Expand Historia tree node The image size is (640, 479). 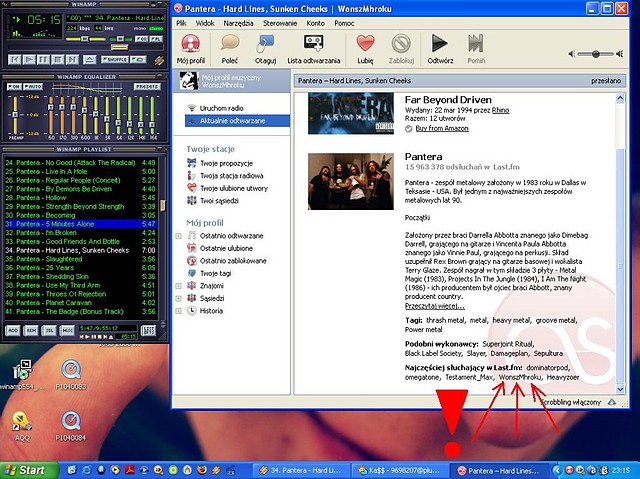click(178, 311)
